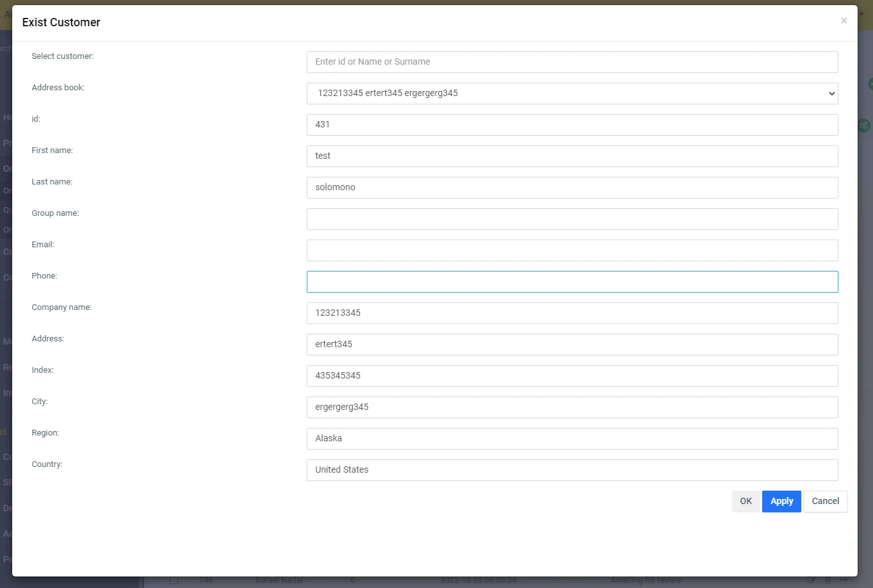Tick the checkbox for order 746 row
Viewport: 873px width, 588px height.
pos(174,581)
